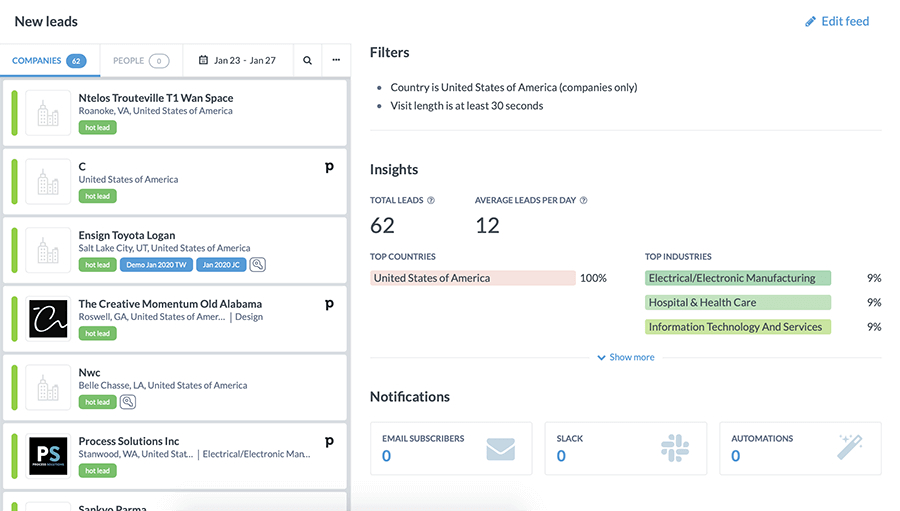This screenshot has width=900, height=511.
Task: Switch to the People tab
Action: (x=141, y=61)
